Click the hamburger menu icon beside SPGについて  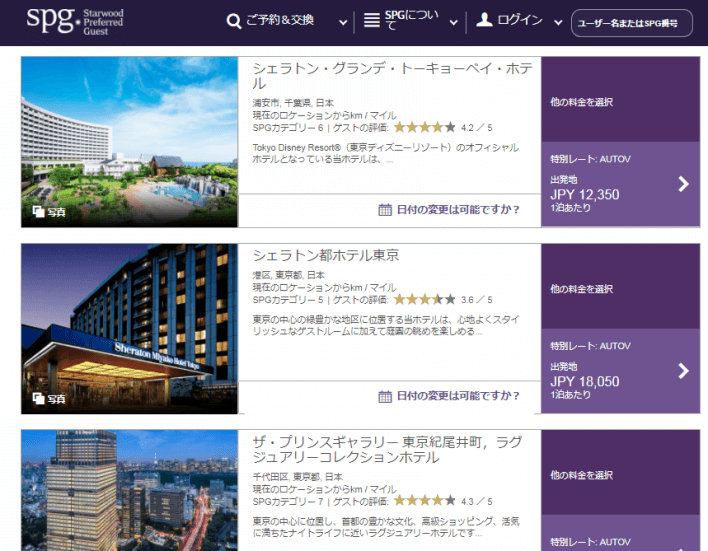pyautogui.click(x=372, y=21)
